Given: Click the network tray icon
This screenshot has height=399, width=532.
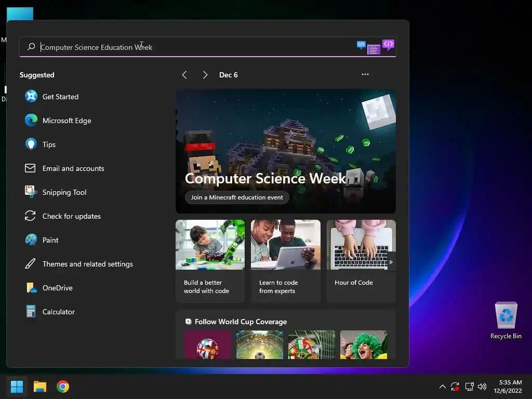Looking at the screenshot, I should 469,387.
